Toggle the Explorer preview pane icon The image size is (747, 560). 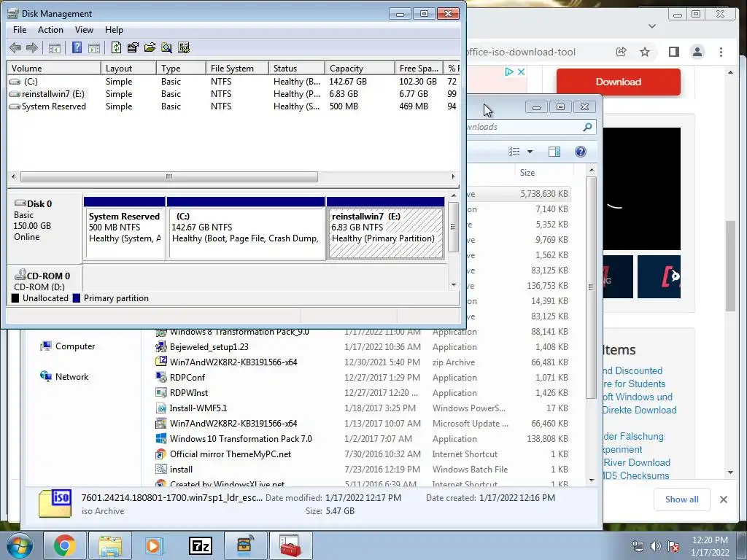(554, 152)
